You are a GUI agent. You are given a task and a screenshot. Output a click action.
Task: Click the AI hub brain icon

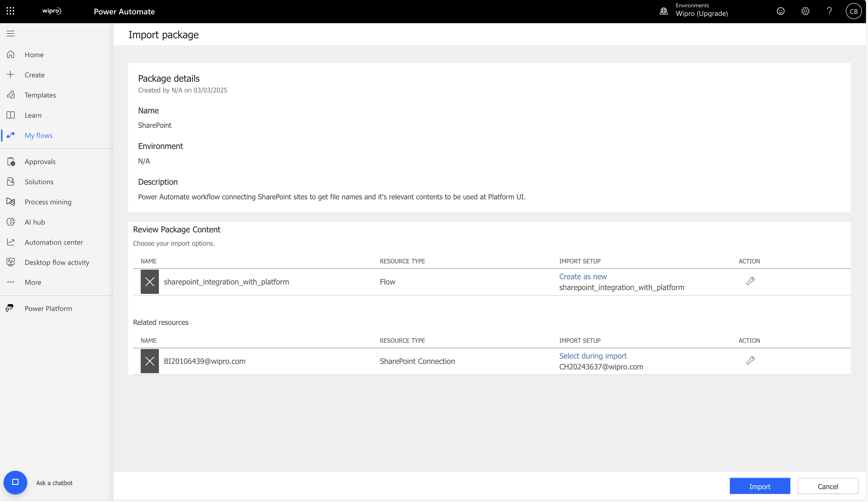[x=11, y=222]
